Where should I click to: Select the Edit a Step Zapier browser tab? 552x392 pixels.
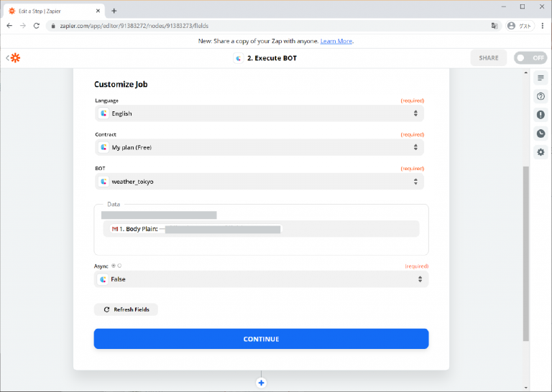[x=55, y=11]
